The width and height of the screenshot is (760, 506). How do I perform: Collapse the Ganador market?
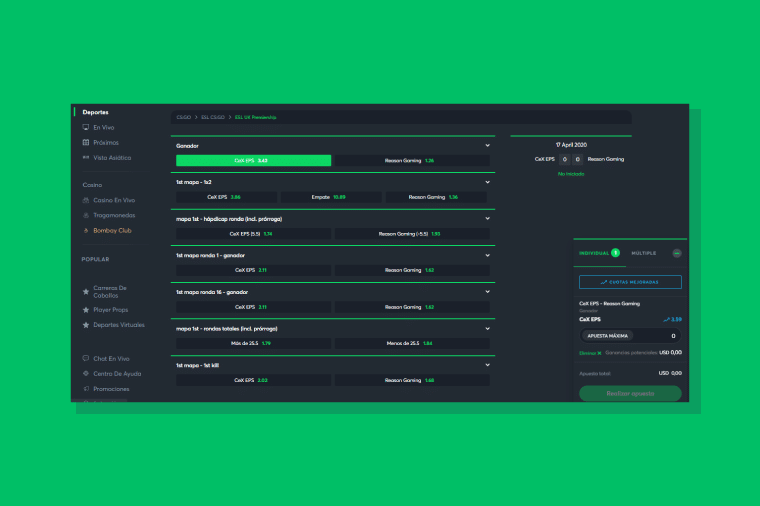point(488,145)
